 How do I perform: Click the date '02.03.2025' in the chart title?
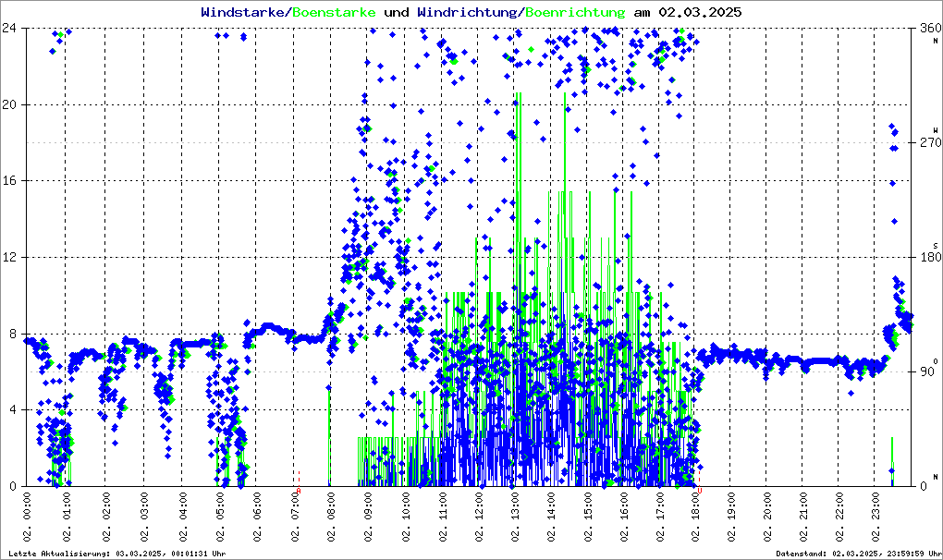click(x=700, y=12)
